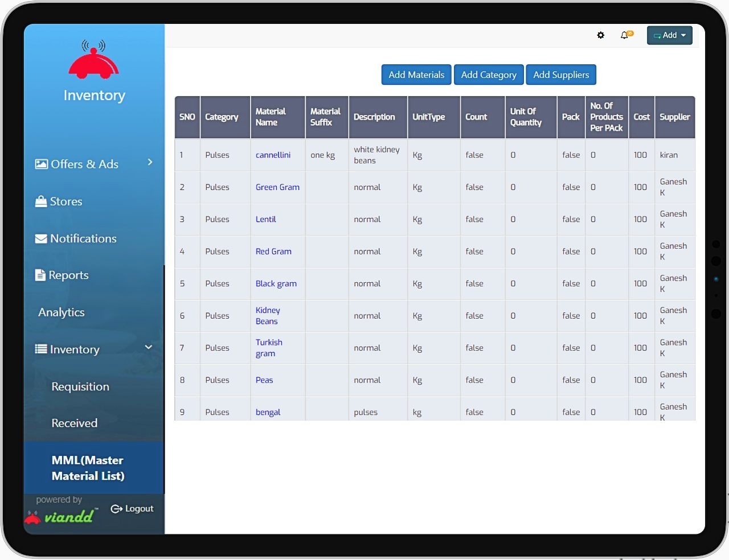The width and height of the screenshot is (729, 560).
Task: Click the Count column header
Action: click(x=483, y=117)
